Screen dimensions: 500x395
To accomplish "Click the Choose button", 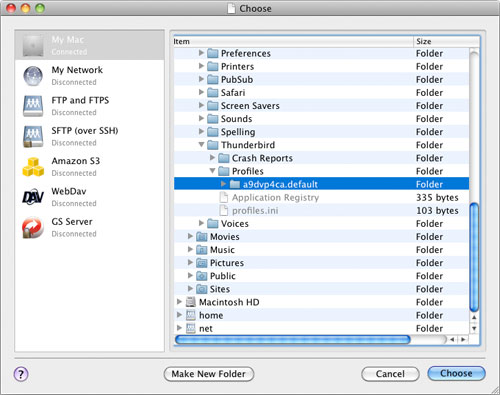I will (456, 373).
